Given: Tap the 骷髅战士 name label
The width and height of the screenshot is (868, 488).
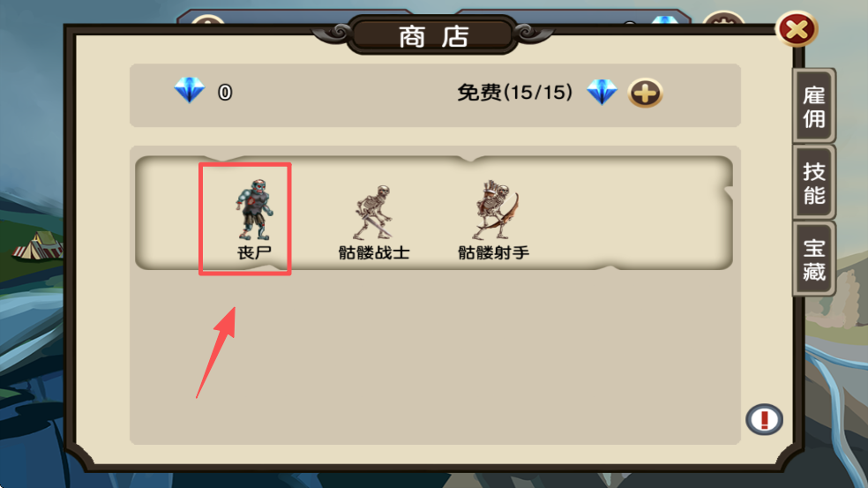Looking at the screenshot, I should coord(374,253).
